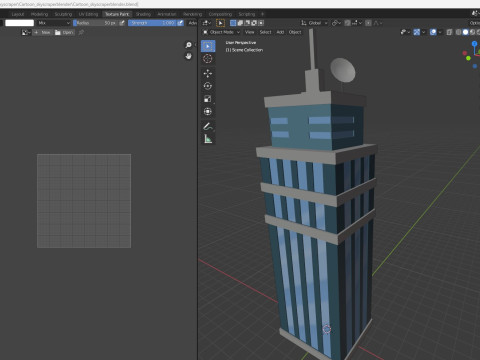This screenshot has height=360, width=480.
Task: Toggle X-ray mode
Action: point(449,32)
